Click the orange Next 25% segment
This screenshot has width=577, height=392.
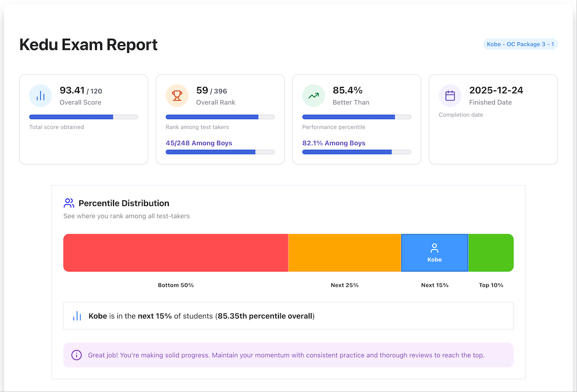click(344, 253)
